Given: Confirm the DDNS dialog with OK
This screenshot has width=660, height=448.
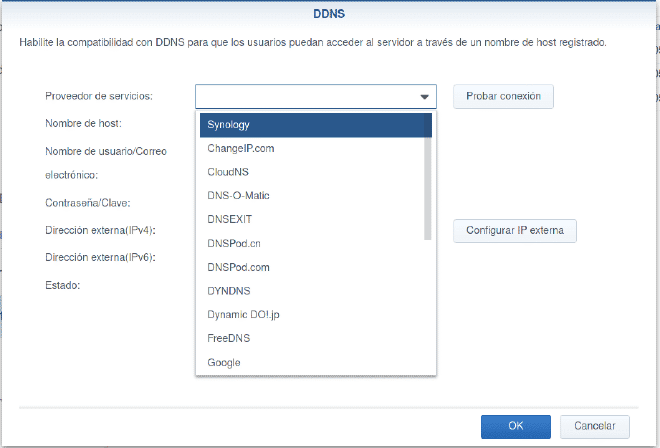Looking at the screenshot, I should (516, 427).
